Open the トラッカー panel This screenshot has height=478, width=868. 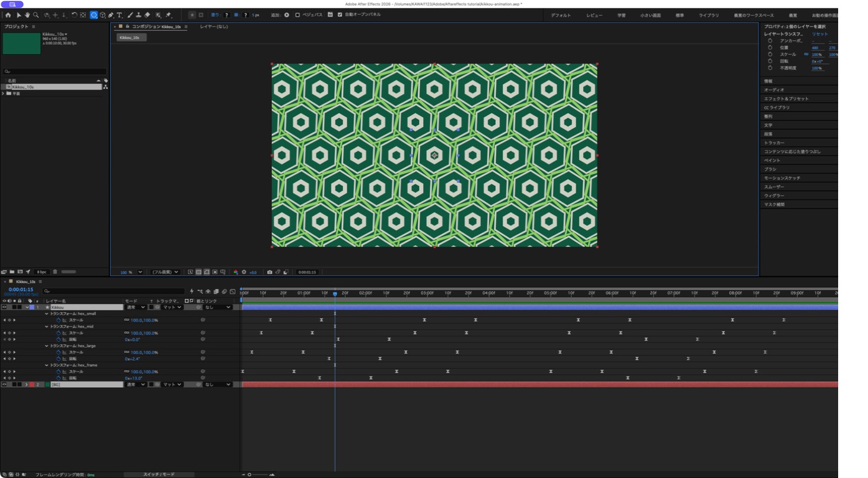775,143
